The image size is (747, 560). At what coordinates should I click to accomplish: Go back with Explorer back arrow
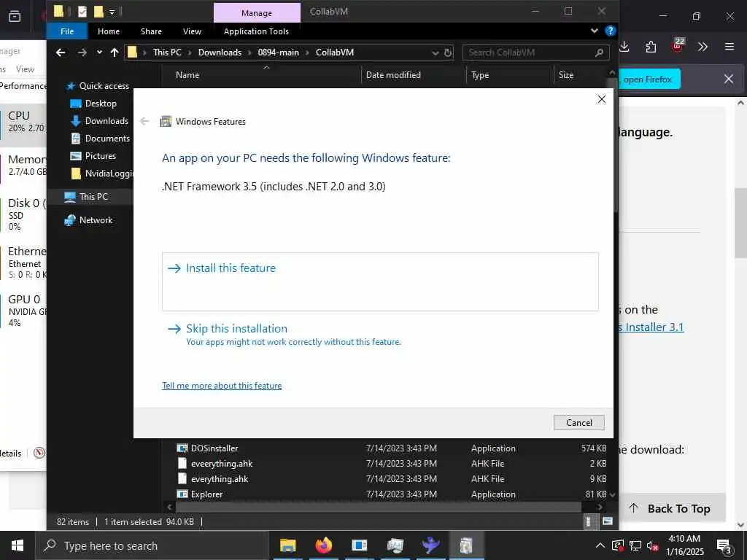61,52
